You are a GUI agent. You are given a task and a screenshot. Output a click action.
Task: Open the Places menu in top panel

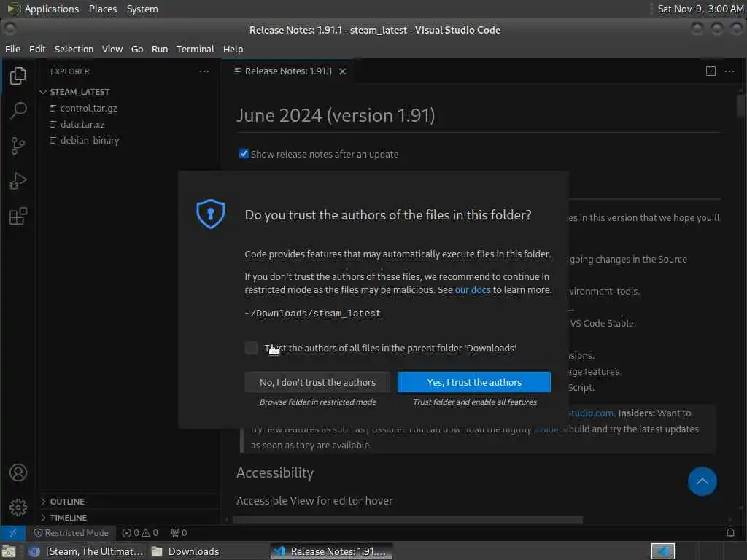click(x=102, y=9)
